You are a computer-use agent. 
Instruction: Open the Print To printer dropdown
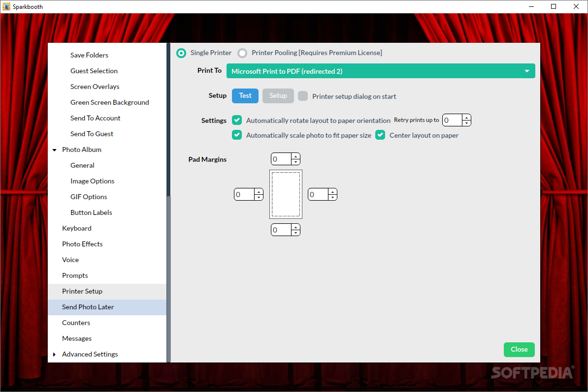(381, 71)
